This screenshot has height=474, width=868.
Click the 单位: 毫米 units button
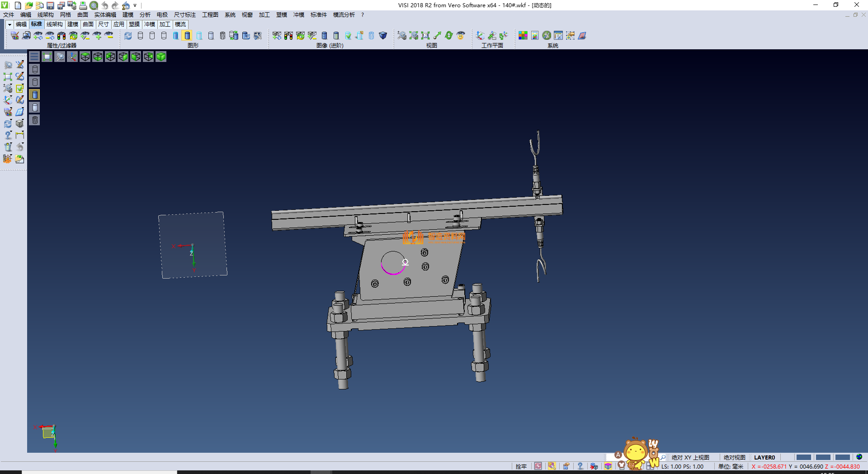tap(731, 466)
